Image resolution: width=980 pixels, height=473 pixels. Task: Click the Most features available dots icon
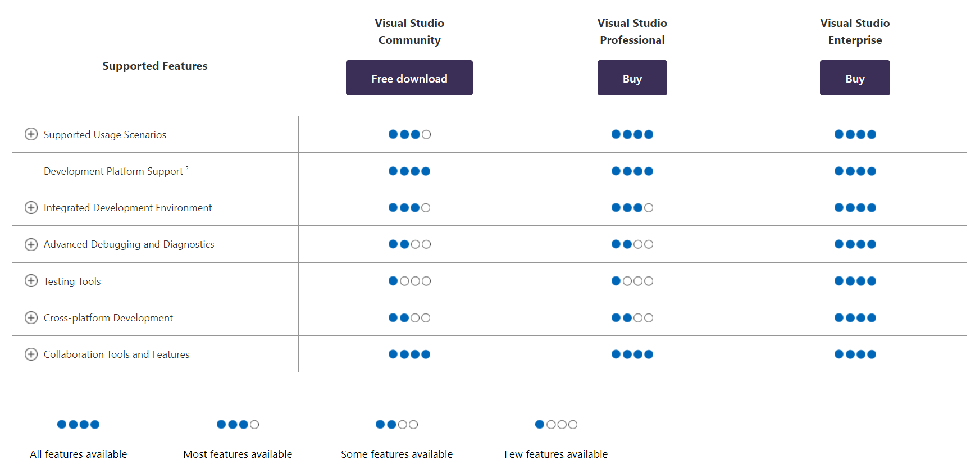(238, 425)
